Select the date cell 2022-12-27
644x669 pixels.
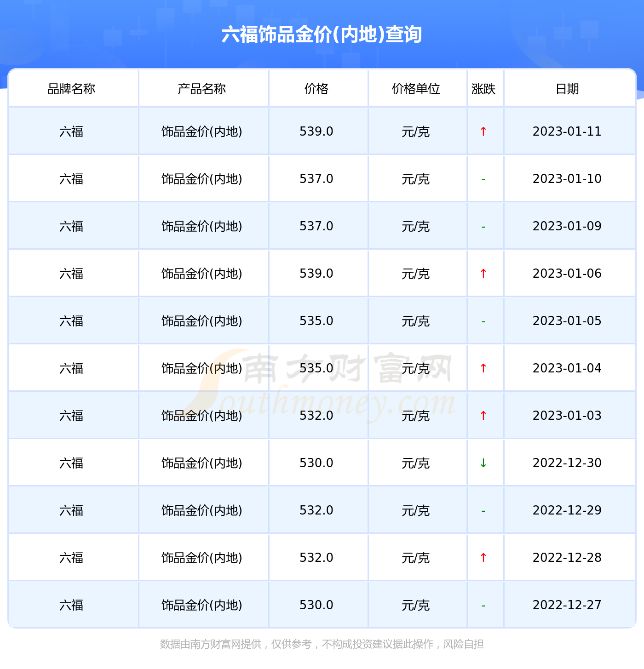[567, 605]
